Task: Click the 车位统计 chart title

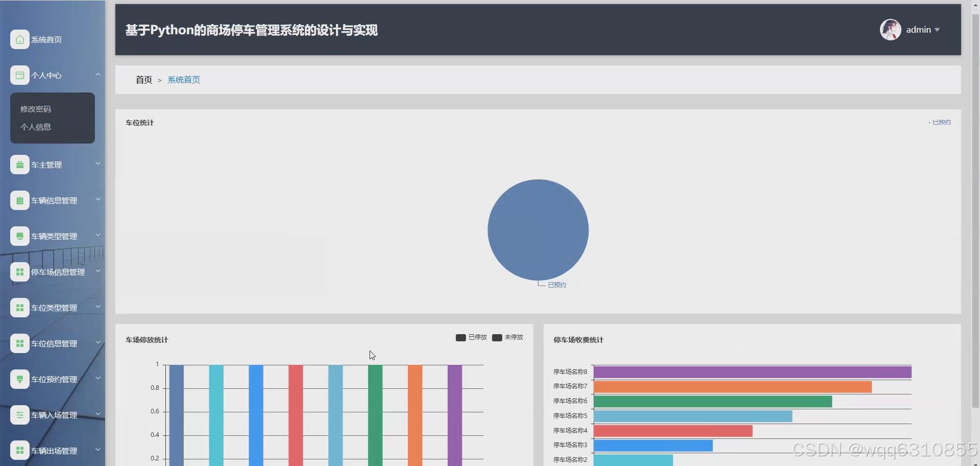Action: (139, 123)
